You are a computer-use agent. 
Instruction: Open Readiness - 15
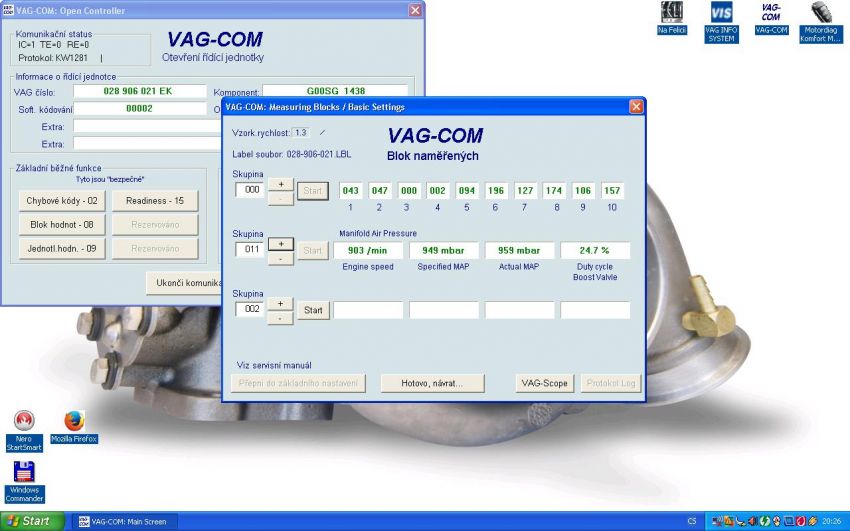(155, 200)
